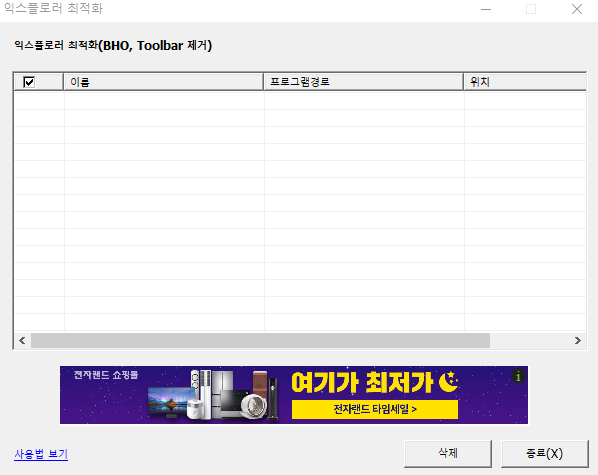The image size is (598, 475).
Task: Sort list by 이름 column header
Action: [x=164, y=82]
